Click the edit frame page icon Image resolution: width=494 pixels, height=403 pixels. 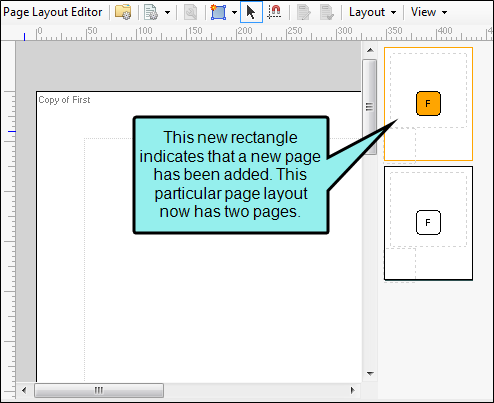tap(303, 12)
